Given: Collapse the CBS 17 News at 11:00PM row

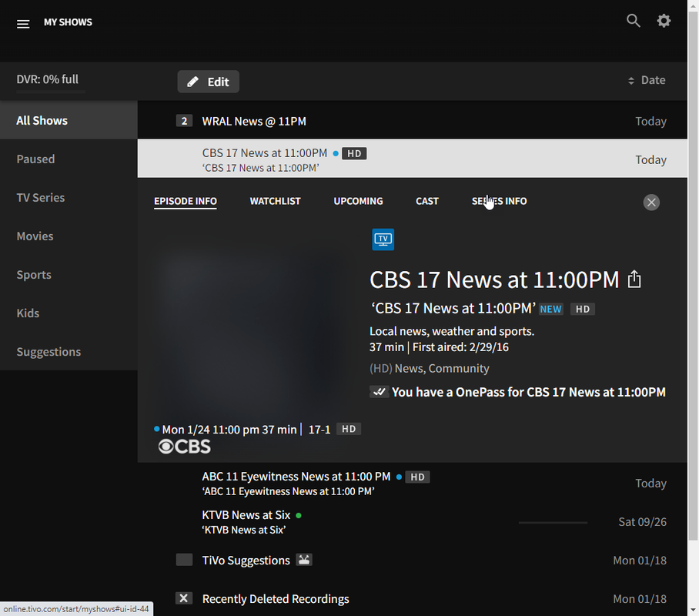Looking at the screenshot, I should 413,159.
